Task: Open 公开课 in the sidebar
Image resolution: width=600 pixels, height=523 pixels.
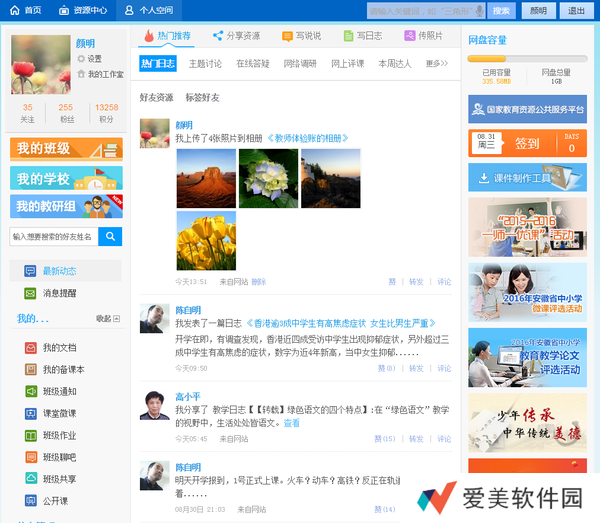Action: [55, 501]
